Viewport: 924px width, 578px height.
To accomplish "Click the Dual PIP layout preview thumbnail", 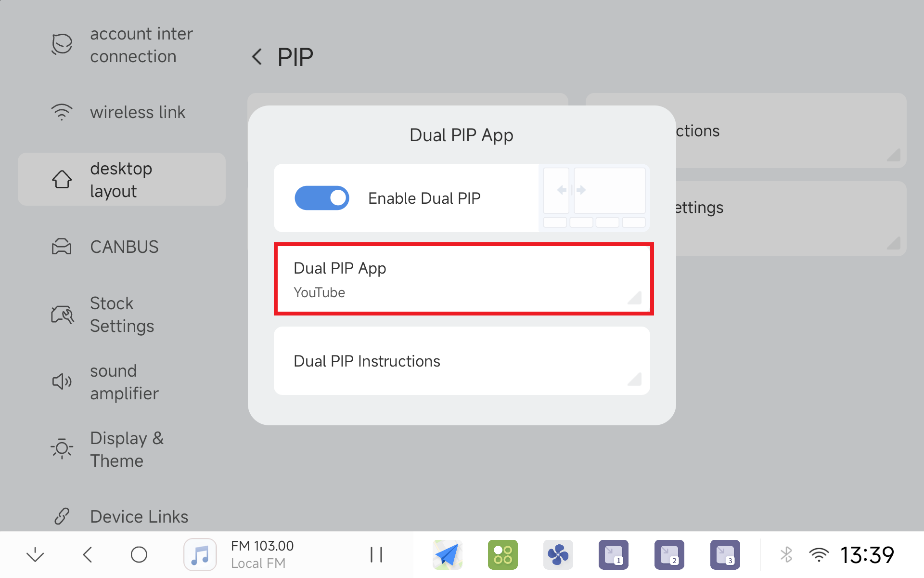I will 594,197.
